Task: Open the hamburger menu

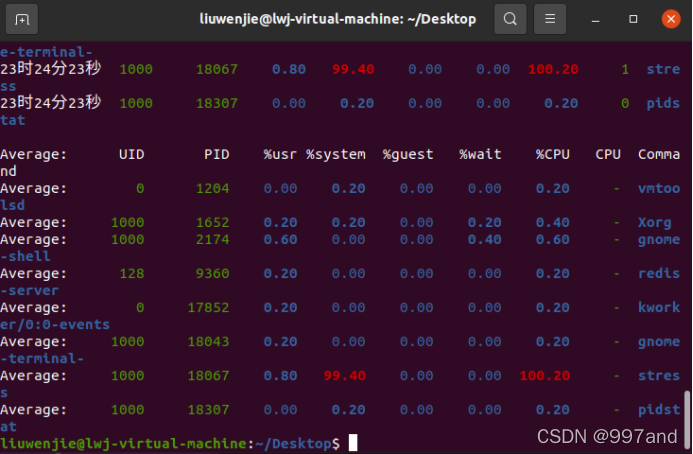Action: click(550, 19)
